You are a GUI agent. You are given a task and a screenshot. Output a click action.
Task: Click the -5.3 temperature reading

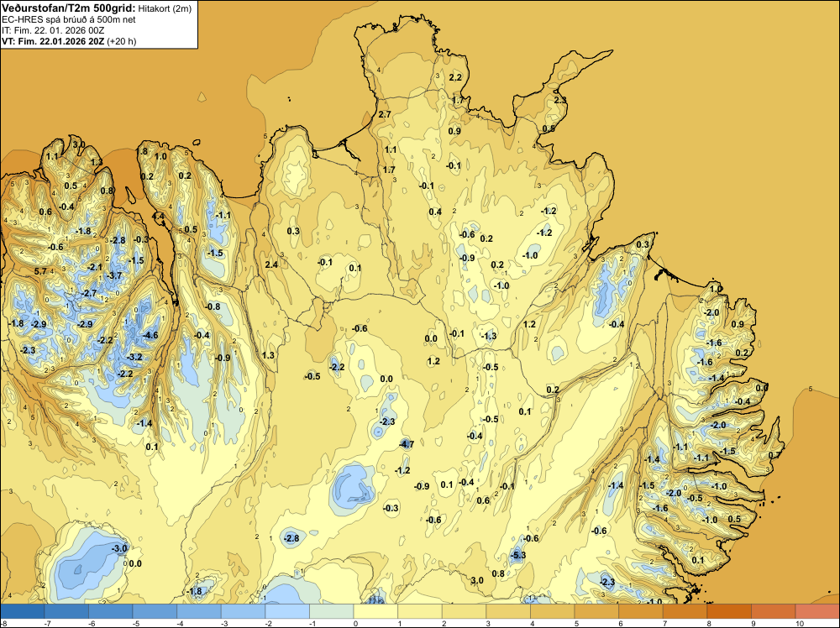click(x=518, y=555)
